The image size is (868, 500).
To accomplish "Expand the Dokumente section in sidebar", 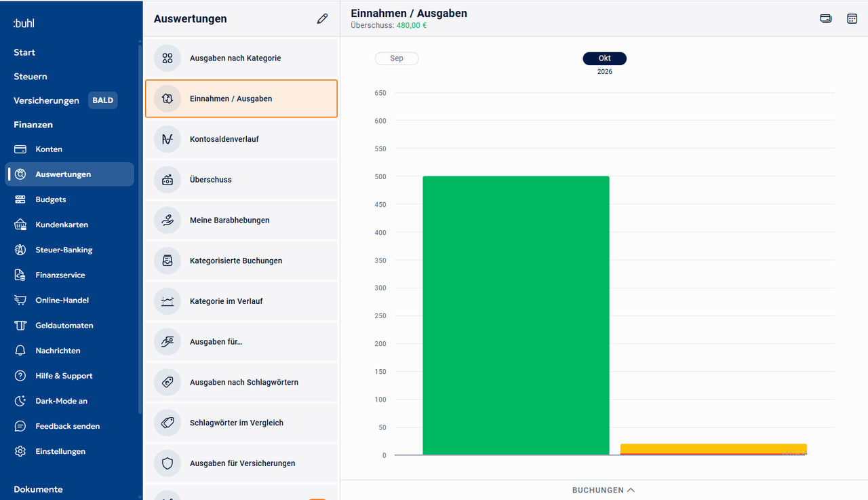I will 38,489.
